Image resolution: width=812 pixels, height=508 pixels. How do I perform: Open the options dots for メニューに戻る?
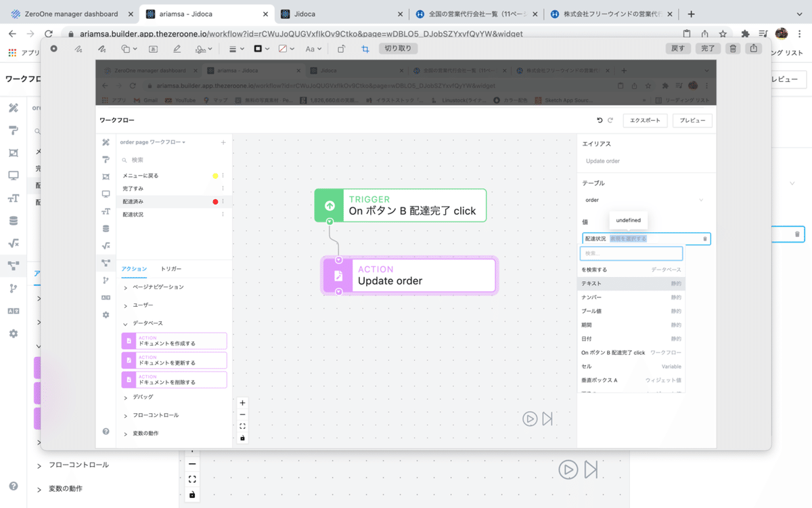223,175
